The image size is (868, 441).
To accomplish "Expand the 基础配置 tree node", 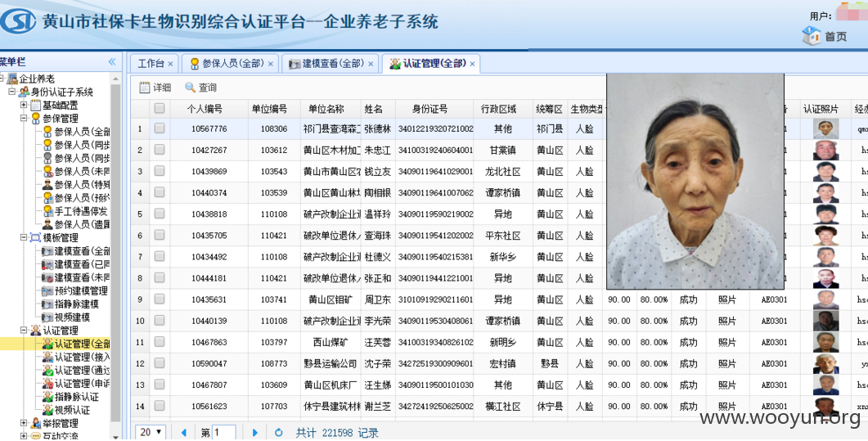I will [x=24, y=105].
